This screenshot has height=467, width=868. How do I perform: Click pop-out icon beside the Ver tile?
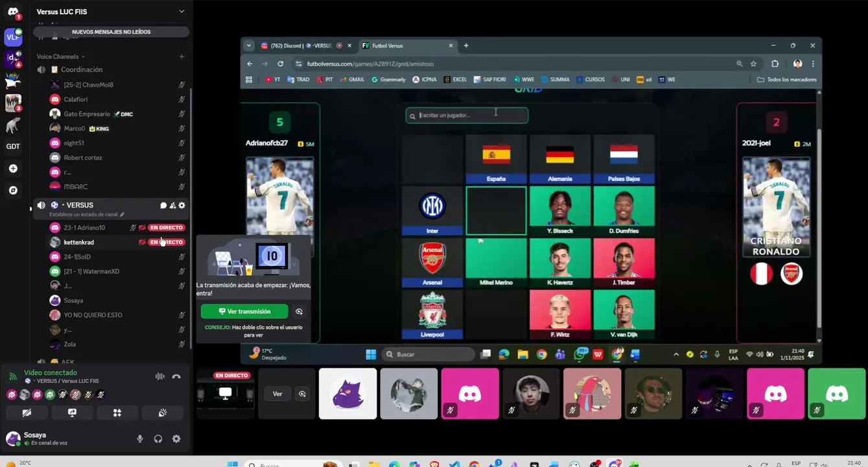coord(302,394)
